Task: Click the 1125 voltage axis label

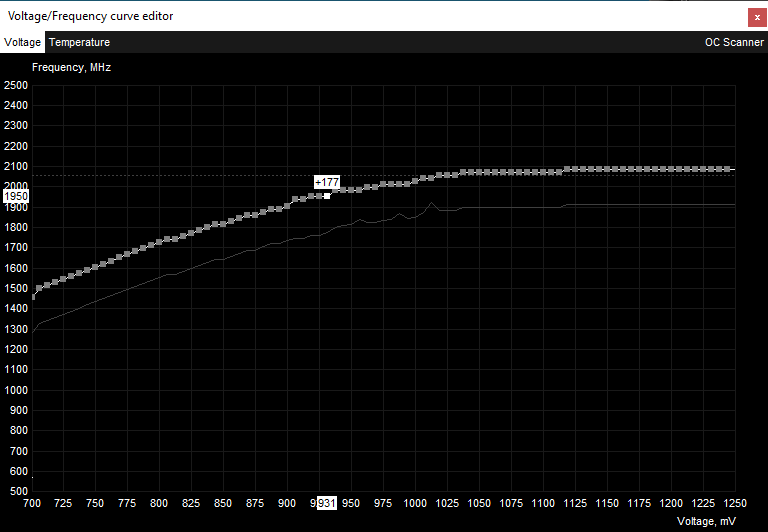Action: coord(575,503)
